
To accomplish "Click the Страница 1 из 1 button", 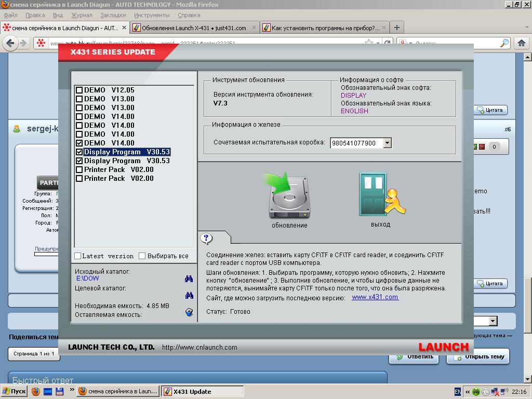I will pyautogui.click(x=34, y=354).
